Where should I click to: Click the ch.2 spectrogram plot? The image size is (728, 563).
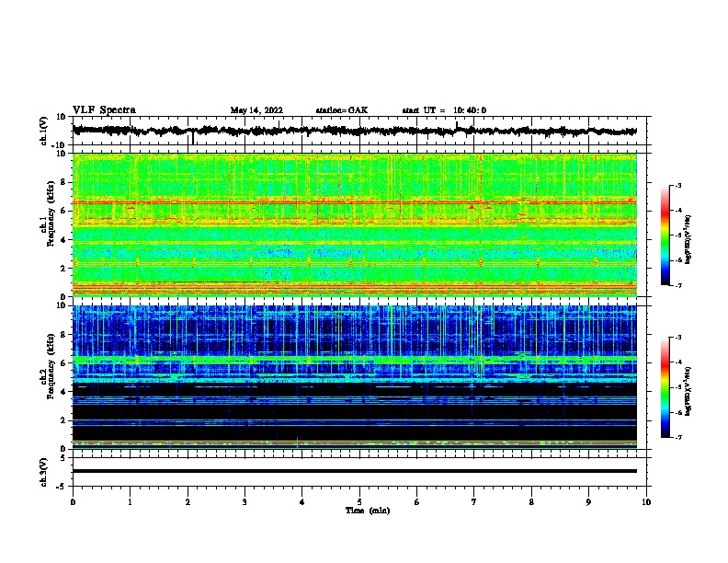355,377
